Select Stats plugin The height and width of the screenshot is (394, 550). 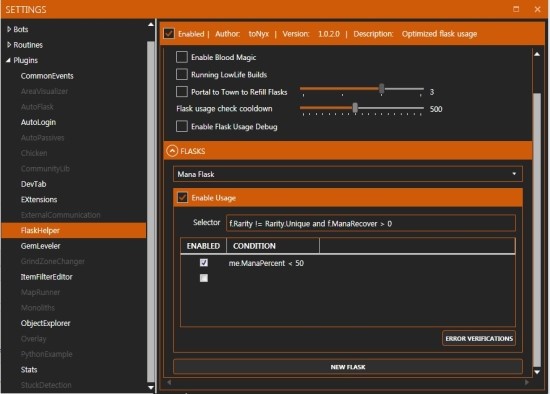[x=29, y=369]
